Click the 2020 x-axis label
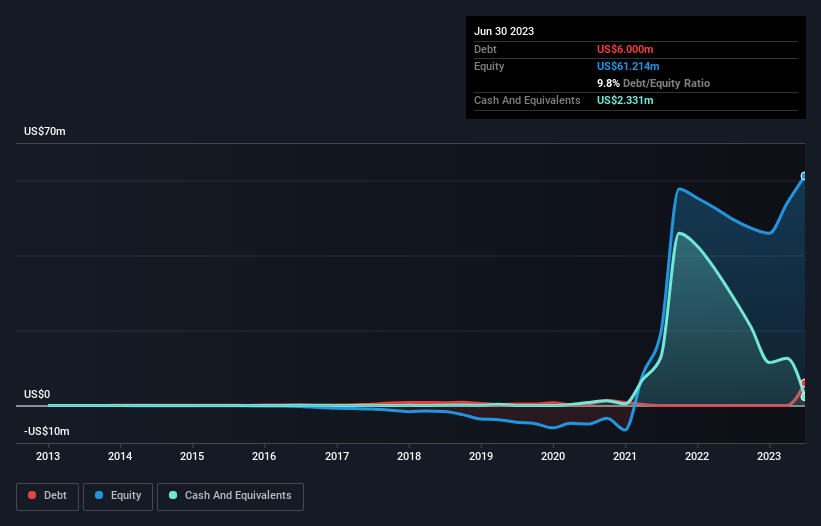821x526 pixels. (553, 456)
